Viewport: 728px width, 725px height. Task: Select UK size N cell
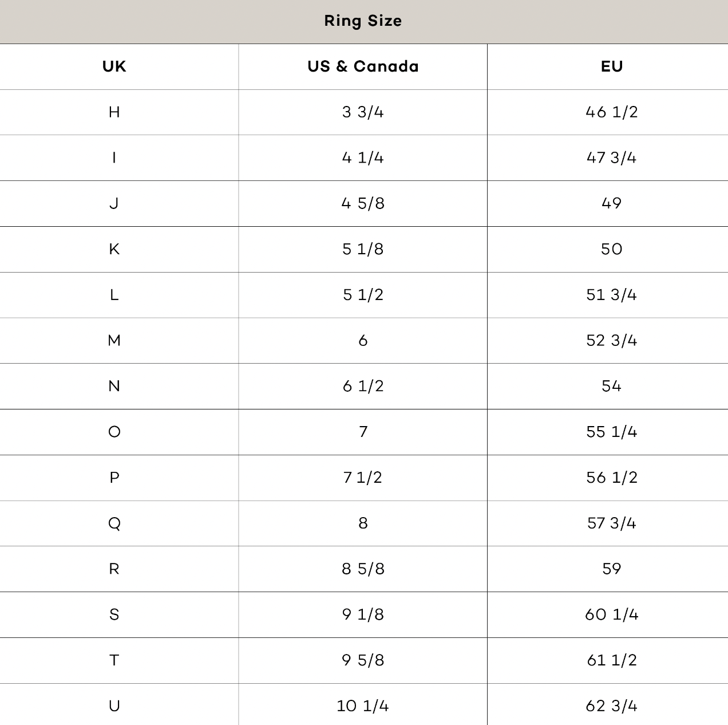click(x=114, y=386)
